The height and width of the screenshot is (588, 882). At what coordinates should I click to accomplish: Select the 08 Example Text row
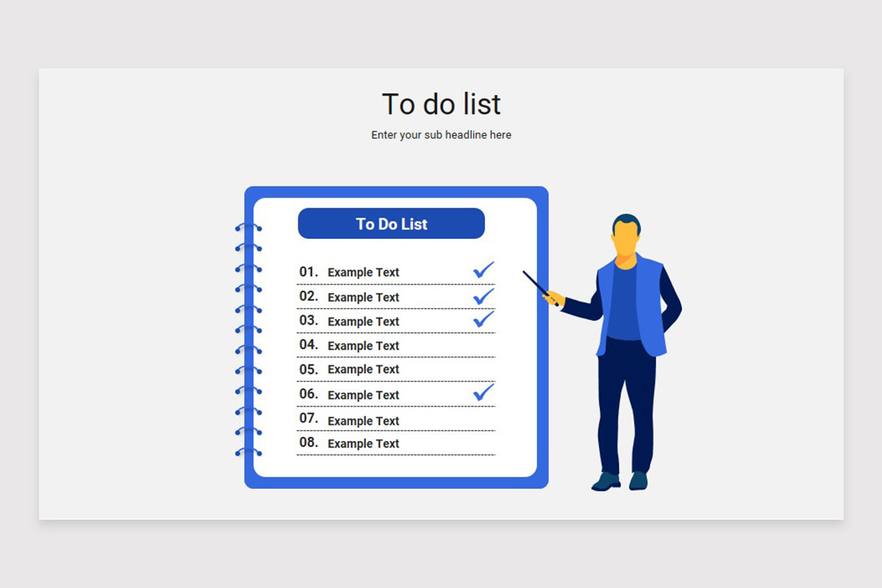point(362,443)
